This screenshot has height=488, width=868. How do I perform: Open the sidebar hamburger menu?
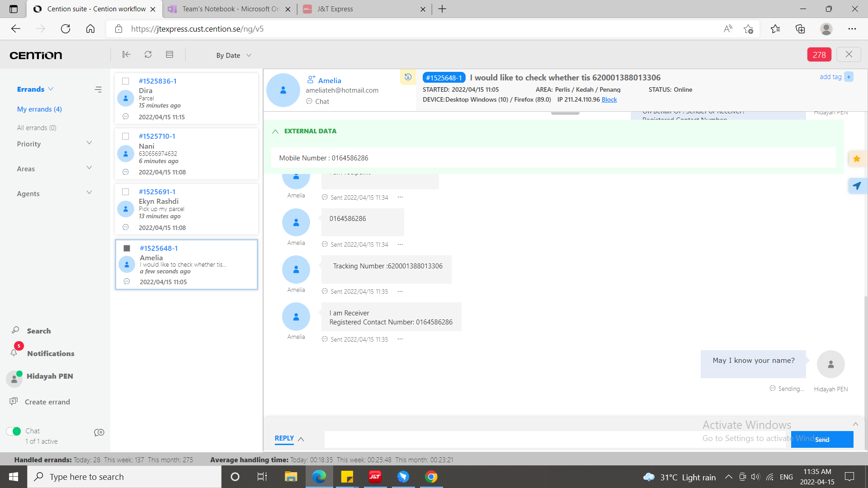click(98, 89)
